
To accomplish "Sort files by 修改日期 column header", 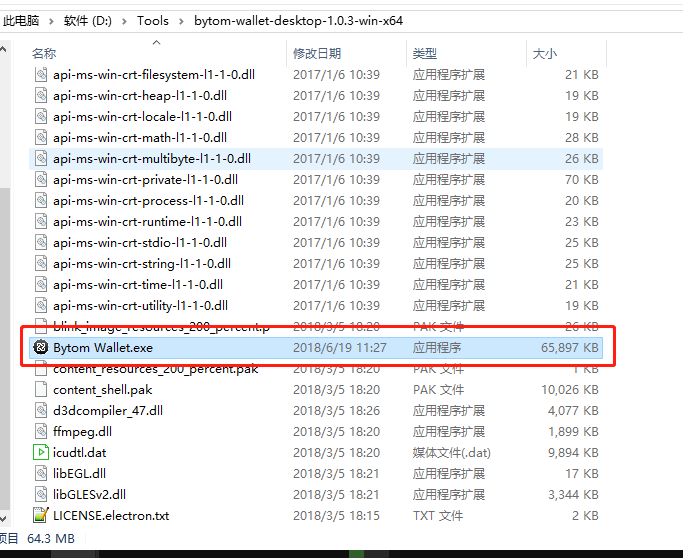I will [x=317, y=54].
